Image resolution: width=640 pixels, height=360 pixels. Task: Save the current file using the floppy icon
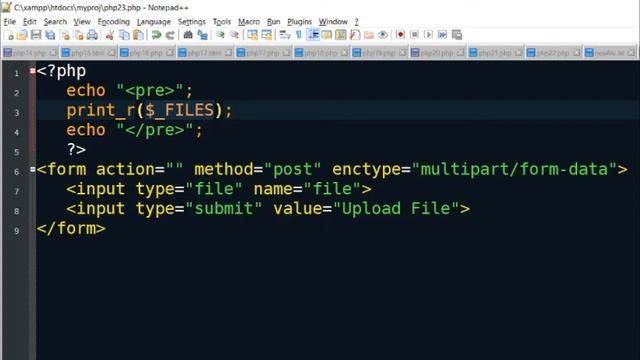click(36, 35)
